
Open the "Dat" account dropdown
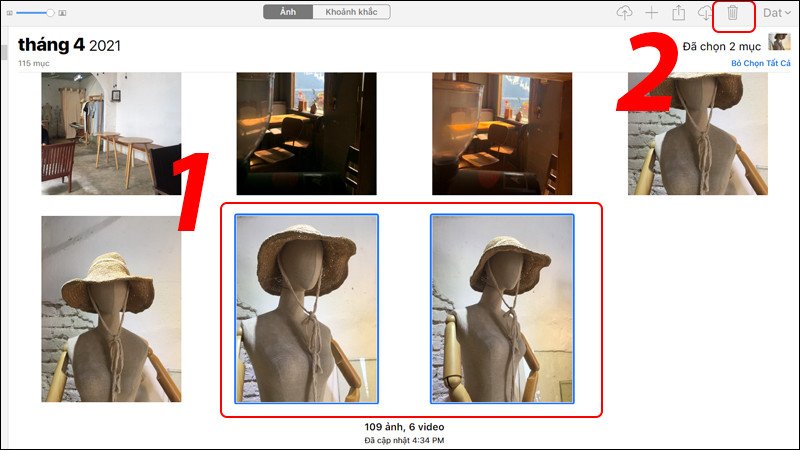point(776,13)
